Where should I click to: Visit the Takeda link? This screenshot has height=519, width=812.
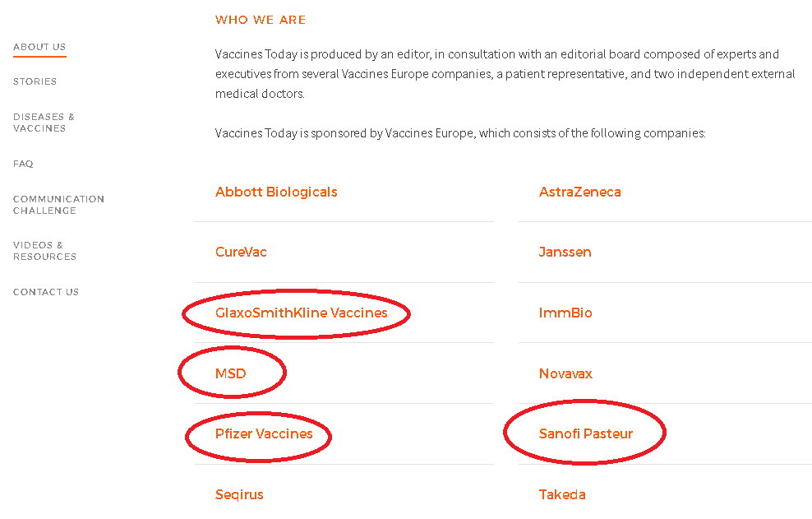562,494
